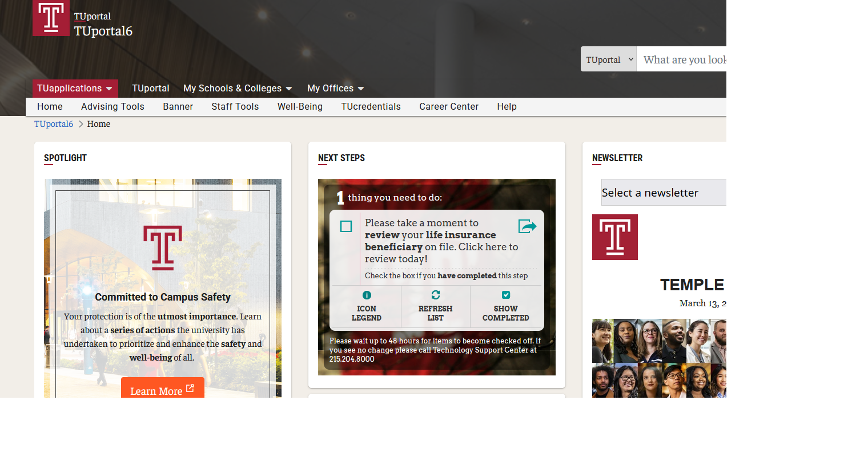Image resolution: width=868 pixels, height=464 pixels.
Task: Open the TUapplications dropdown menu
Action: (75, 88)
